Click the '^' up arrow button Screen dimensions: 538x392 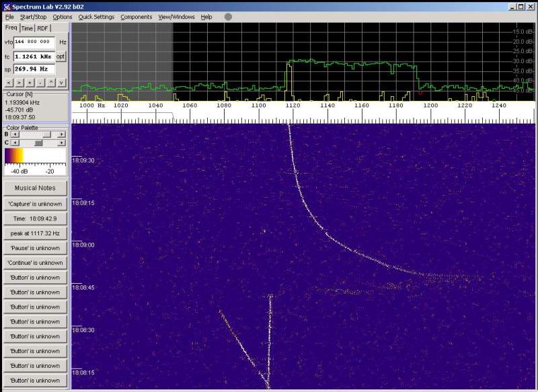51,82
